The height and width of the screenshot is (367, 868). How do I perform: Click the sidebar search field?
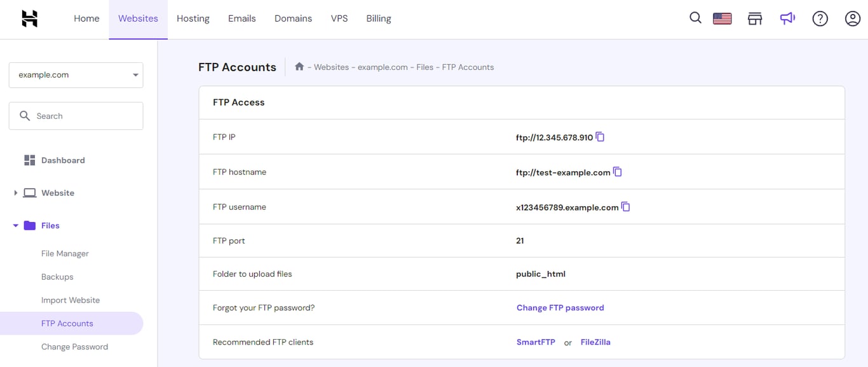point(76,115)
